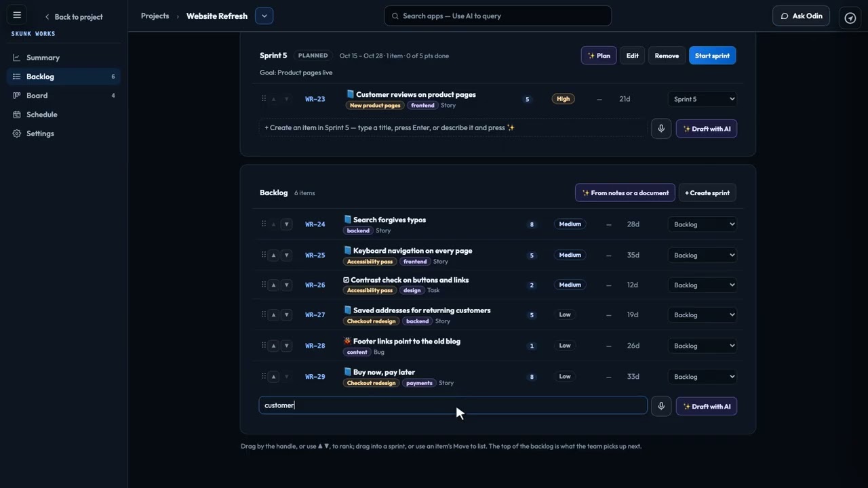Click From notes or a document

[625, 192]
